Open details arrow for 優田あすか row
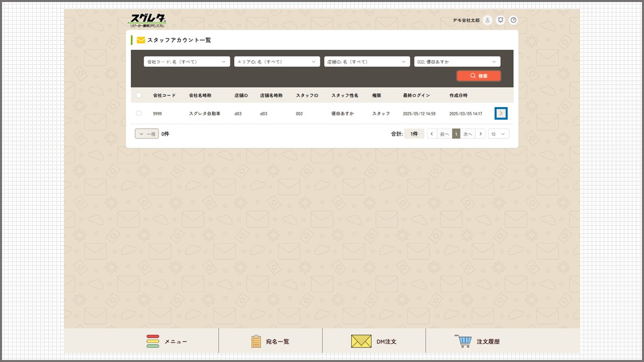This screenshot has width=644, height=362. (x=501, y=114)
